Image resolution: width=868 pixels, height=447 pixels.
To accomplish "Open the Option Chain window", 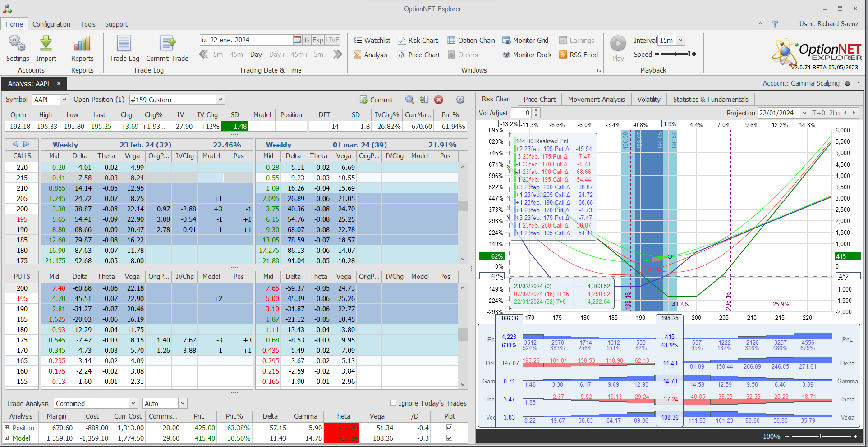I will [471, 40].
